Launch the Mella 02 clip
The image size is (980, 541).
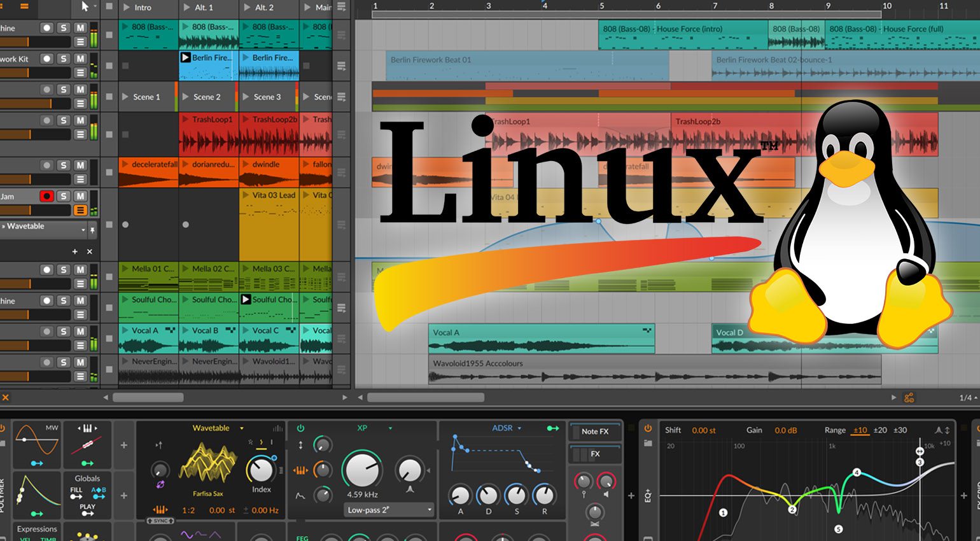click(x=186, y=269)
